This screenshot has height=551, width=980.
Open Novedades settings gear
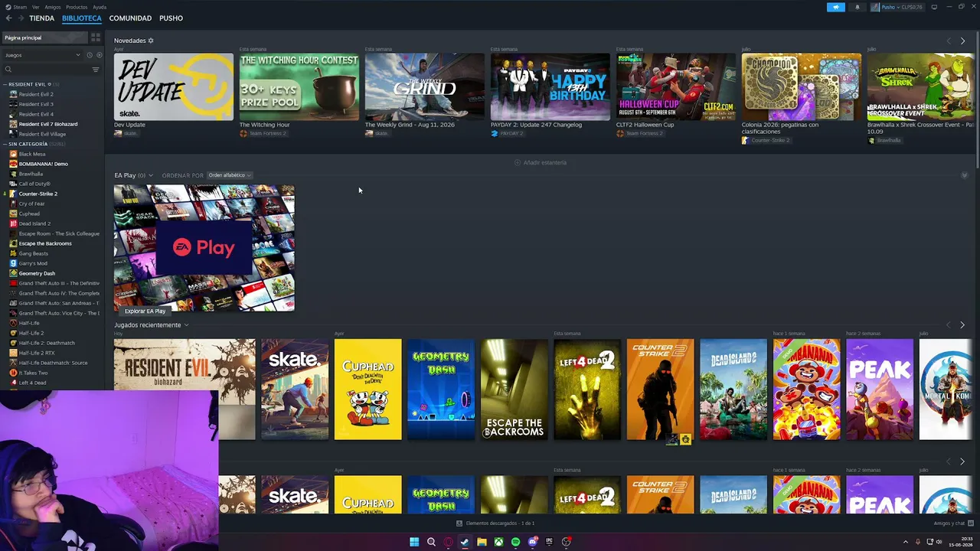[151, 41]
